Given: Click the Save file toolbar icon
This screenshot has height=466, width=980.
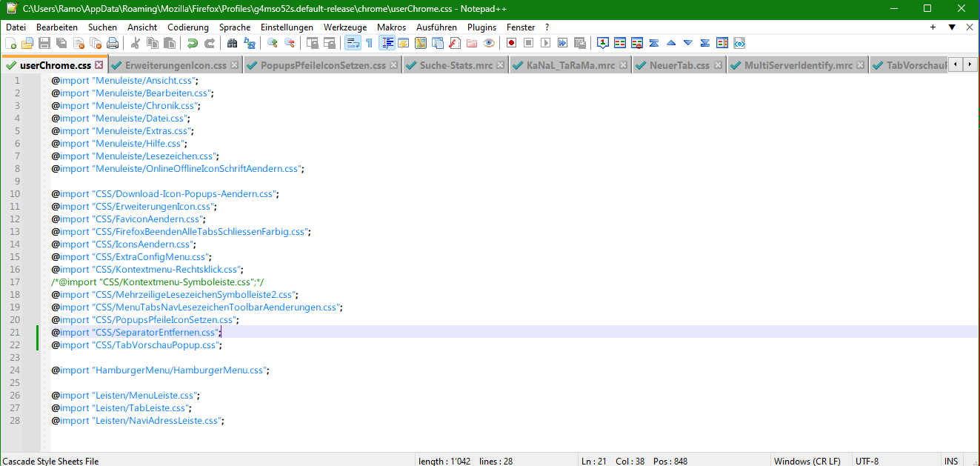Looking at the screenshot, I should click(x=44, y=43).
